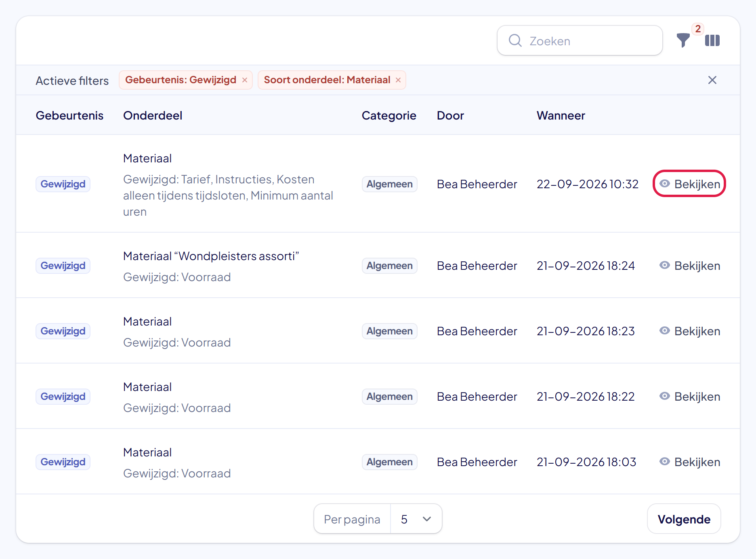
Task: Click the per-page chevron arrow
Action: [x=427, y=519]
